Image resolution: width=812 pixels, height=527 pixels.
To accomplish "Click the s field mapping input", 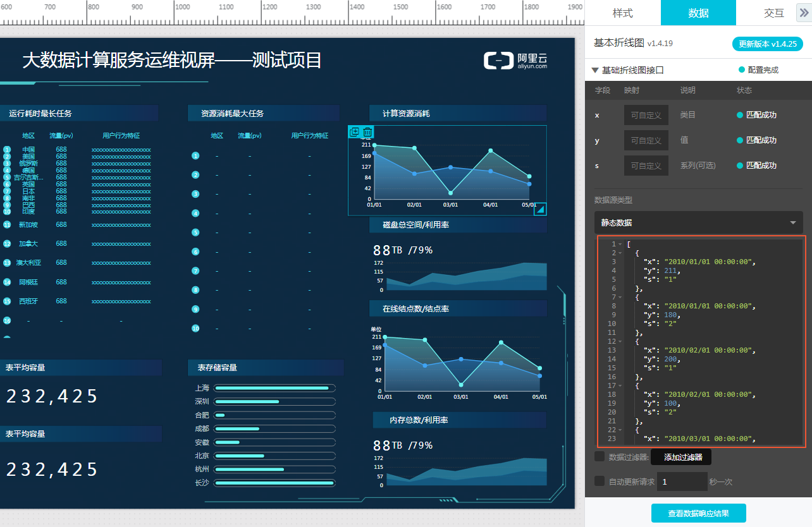I will coord(646,166).
